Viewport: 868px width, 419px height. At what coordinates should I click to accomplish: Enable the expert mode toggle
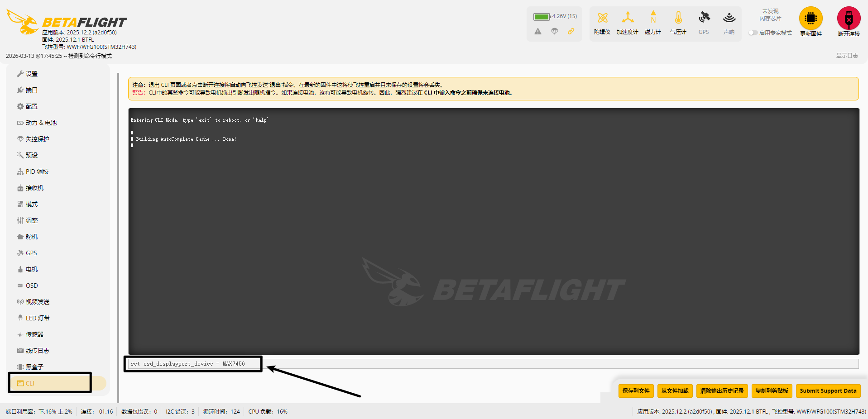click(x=753, y=33)
